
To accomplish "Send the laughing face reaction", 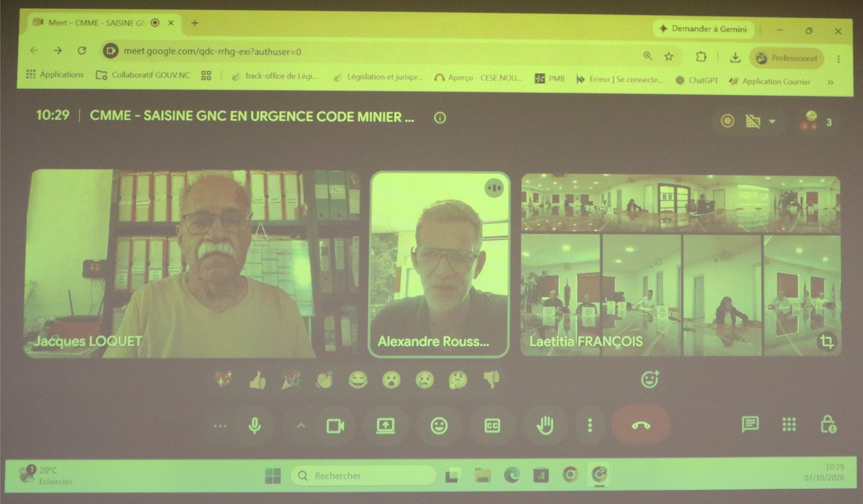I will coord(357,380).
